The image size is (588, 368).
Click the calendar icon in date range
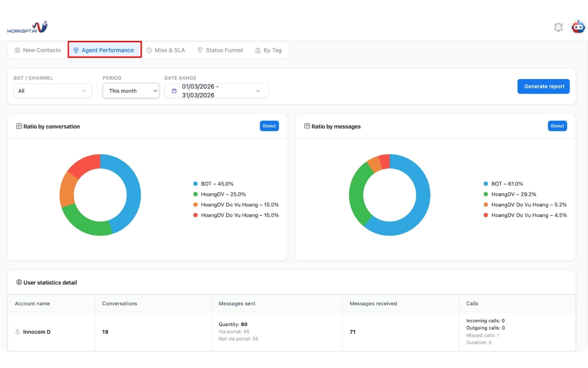[174, 91]
